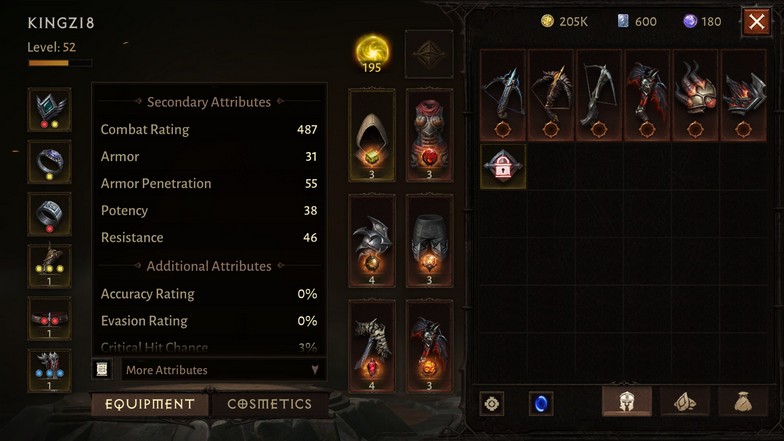Viewport: 784px width, 441px height.
Task: Select the first crossbow in inventory
Action: click(x=502, y=95)
